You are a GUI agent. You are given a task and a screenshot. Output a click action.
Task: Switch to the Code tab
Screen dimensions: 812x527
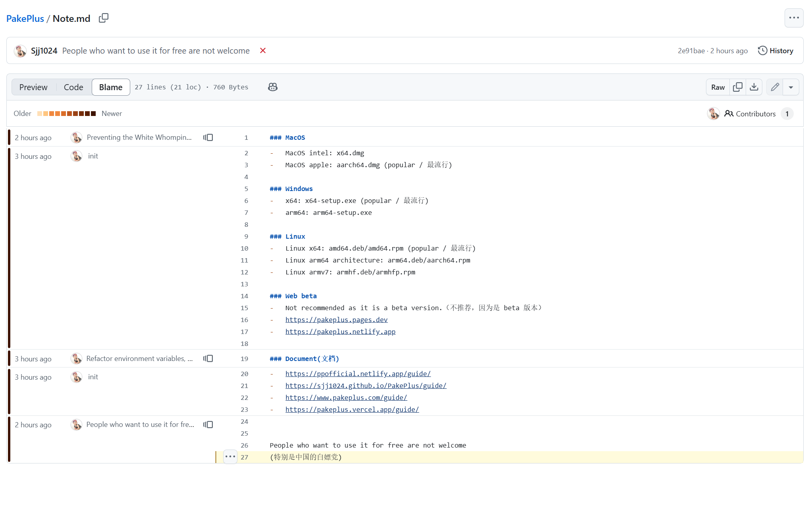73,87
